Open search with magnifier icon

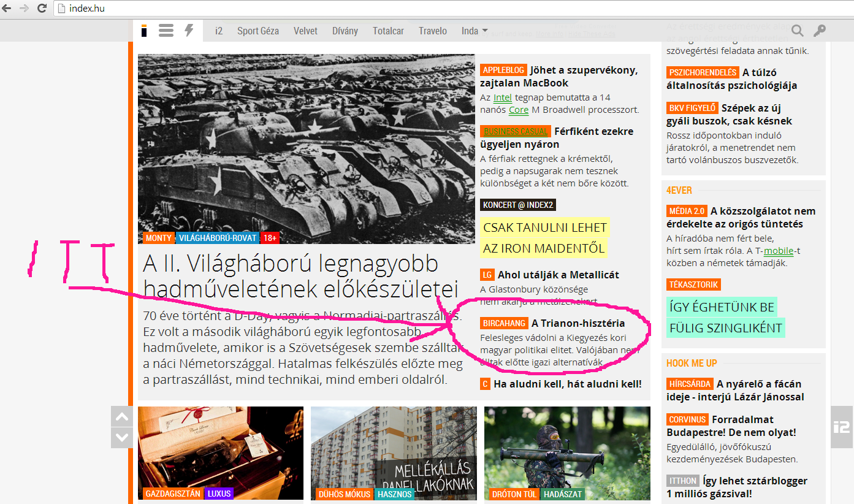pos(797,31)
